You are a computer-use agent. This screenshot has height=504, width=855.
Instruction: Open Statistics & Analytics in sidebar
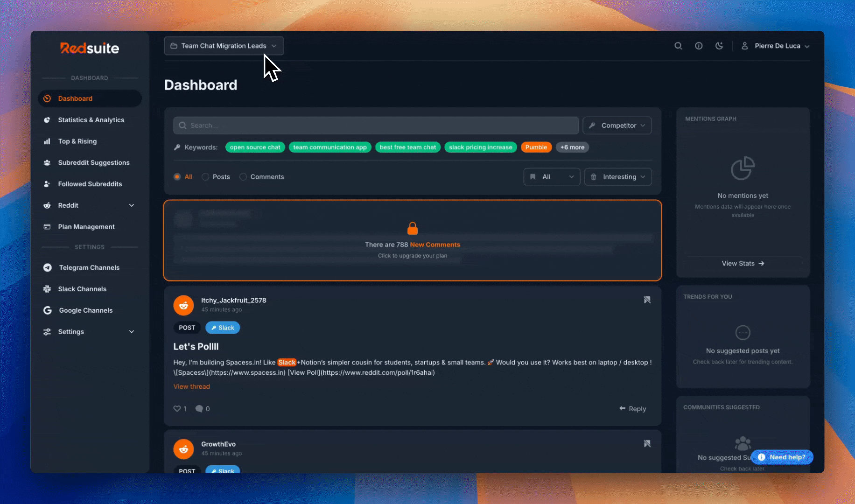(x=91, y=120)
